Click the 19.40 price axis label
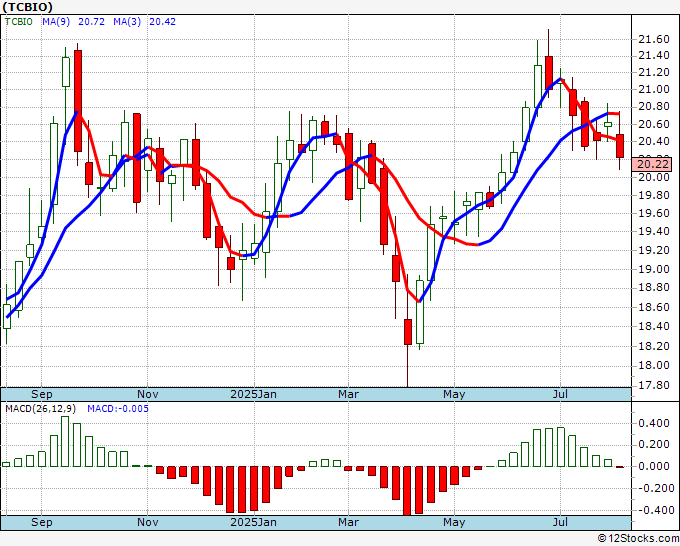Viewport: 680px width, 546px height. [x=654, y=232]
